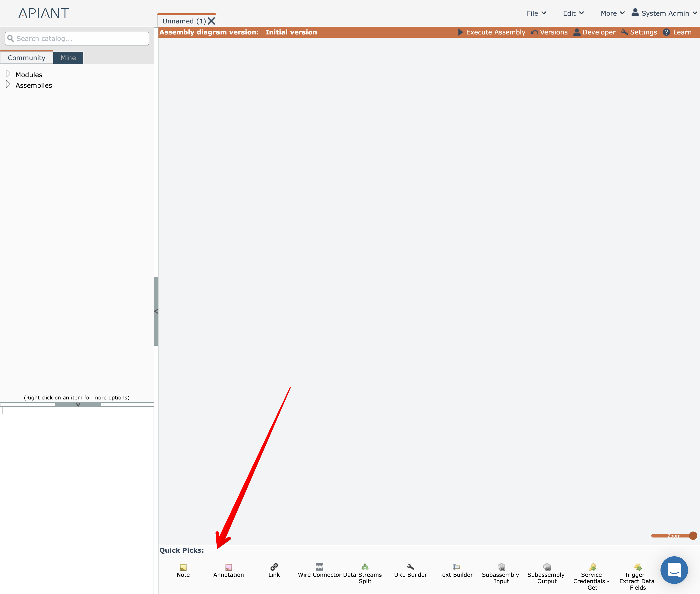
Task: Click the Link quick pick icon
Action: (274, 567)
